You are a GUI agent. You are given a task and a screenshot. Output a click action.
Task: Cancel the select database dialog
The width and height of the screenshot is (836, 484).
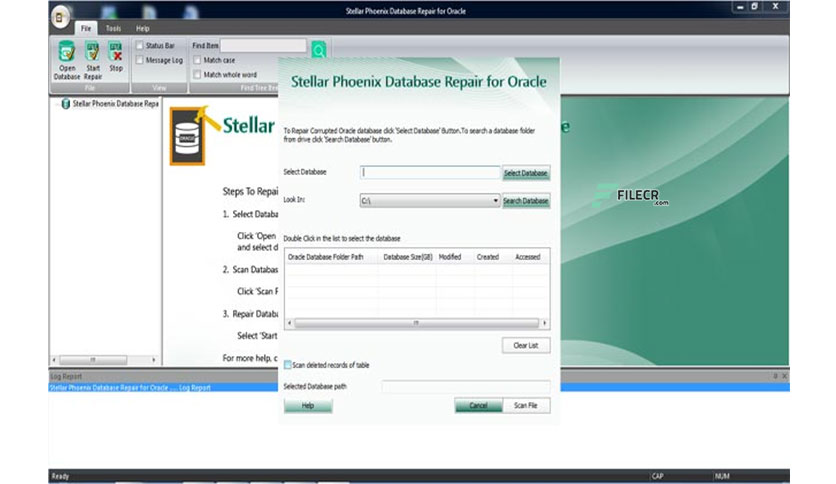coord(478,406)
